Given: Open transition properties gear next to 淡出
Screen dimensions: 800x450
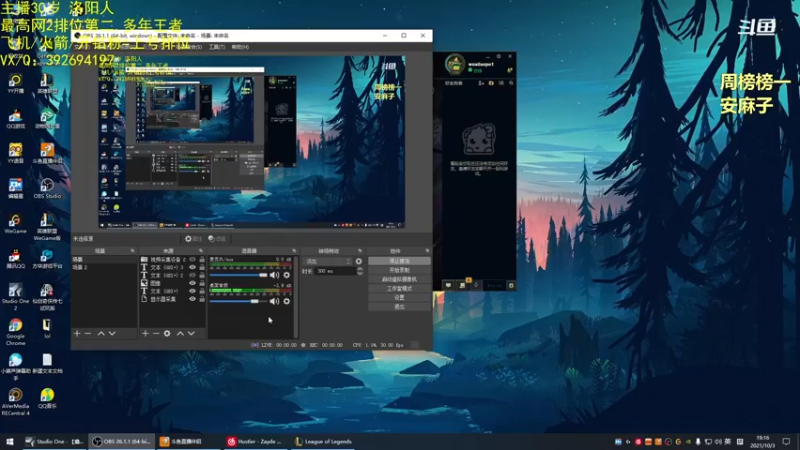Looking at the screenshot, I should [359, 261].
